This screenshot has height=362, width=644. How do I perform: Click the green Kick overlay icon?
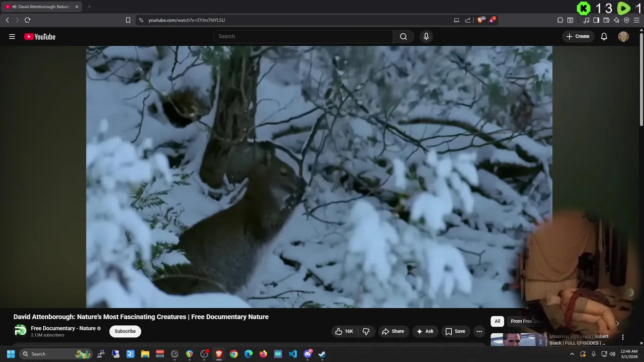[583, 8]
